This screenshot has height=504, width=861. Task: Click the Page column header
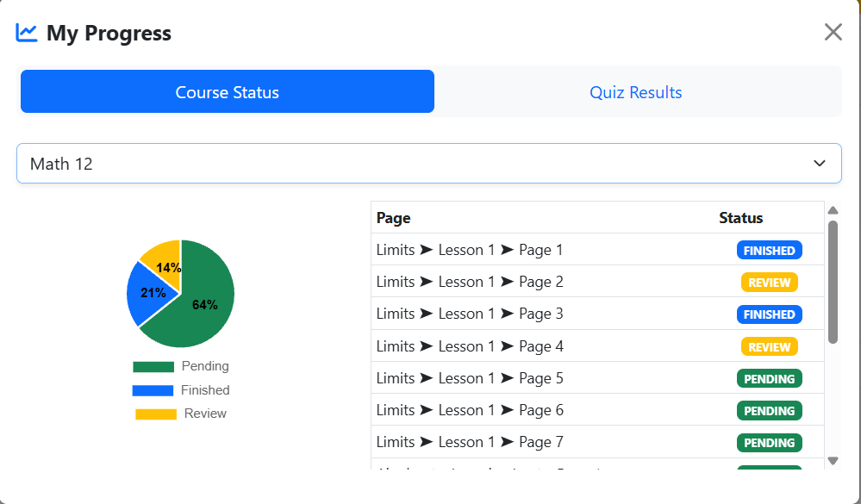tap(393, 218)
